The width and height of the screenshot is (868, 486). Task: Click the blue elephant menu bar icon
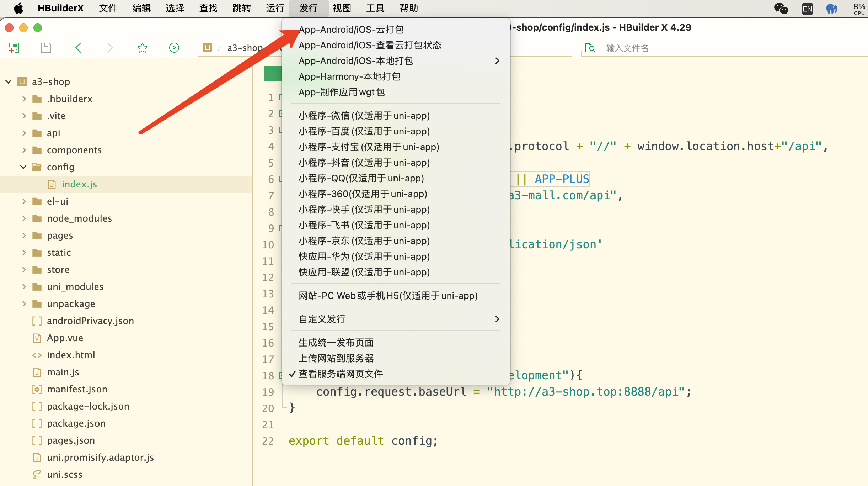coord(831,8)
